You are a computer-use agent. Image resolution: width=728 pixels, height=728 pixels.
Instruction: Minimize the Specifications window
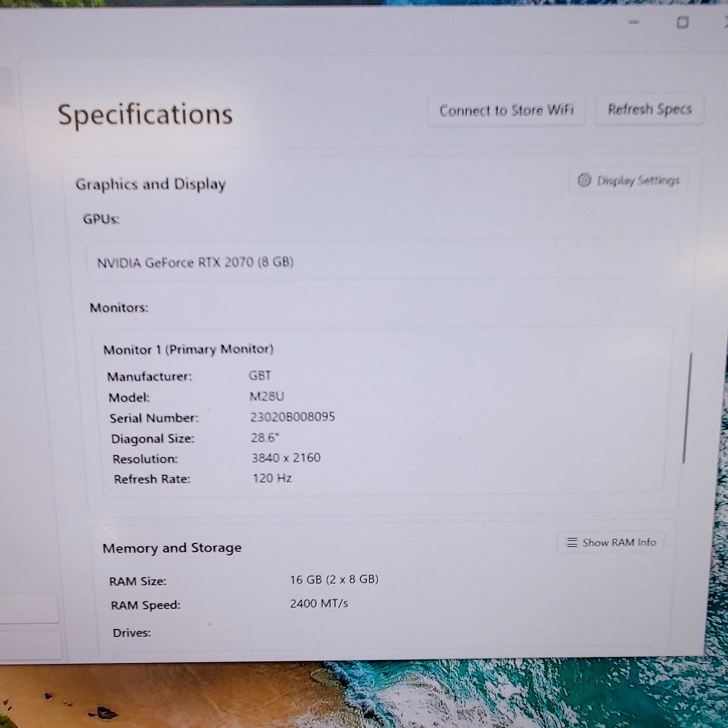click(x=634, y=22)
